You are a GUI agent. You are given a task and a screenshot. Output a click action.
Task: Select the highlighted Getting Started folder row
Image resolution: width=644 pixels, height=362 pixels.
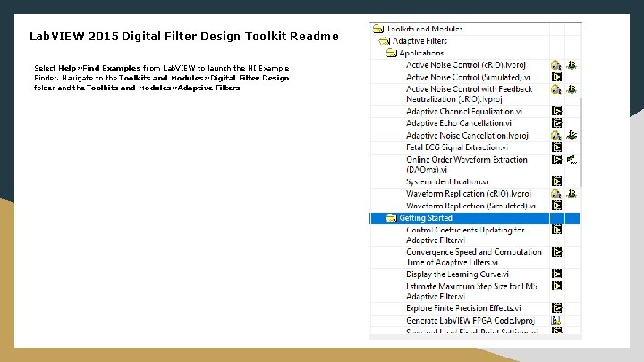tap(475, 218)
